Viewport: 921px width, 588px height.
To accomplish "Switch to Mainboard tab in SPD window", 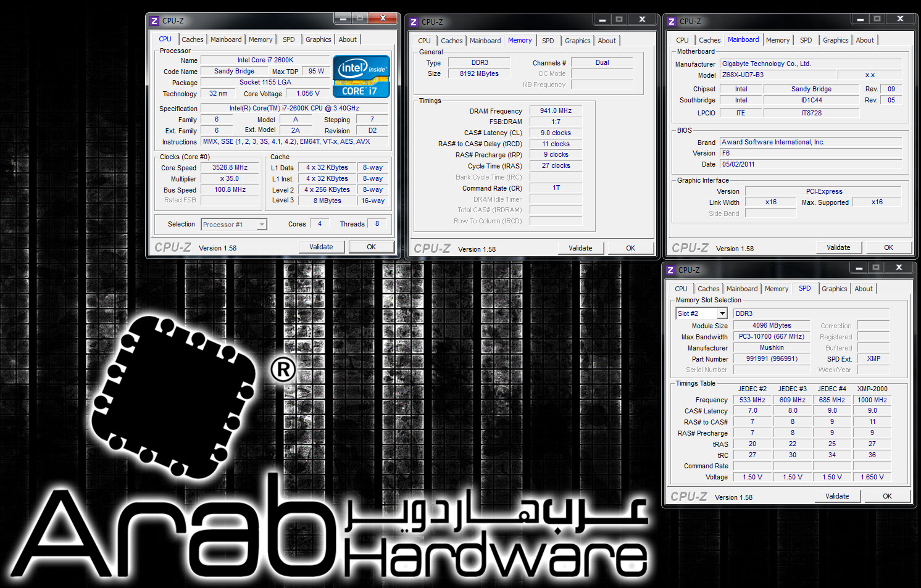I will pos(742,289).
